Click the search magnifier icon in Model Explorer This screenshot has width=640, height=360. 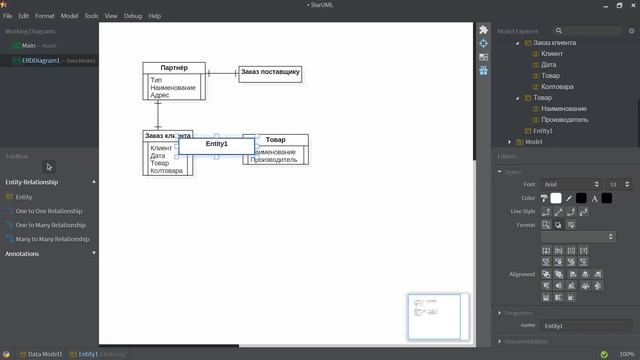click(559, 31)
